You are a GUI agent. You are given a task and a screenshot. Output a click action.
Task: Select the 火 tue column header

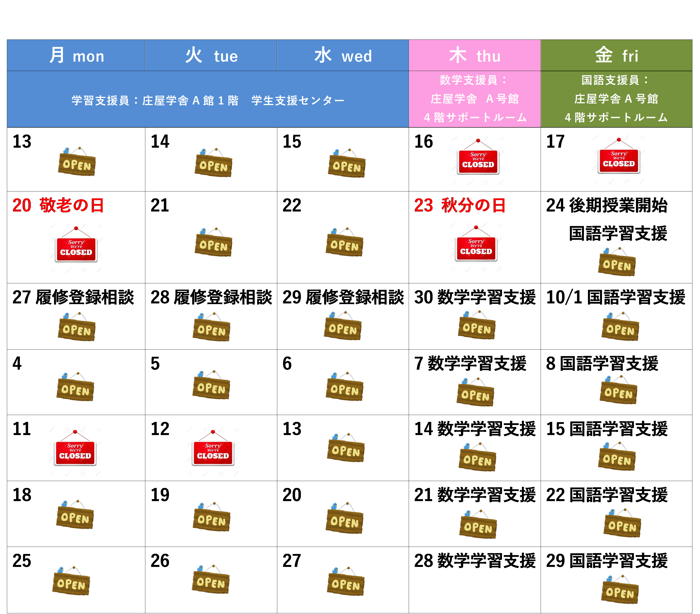click(211, 56)
